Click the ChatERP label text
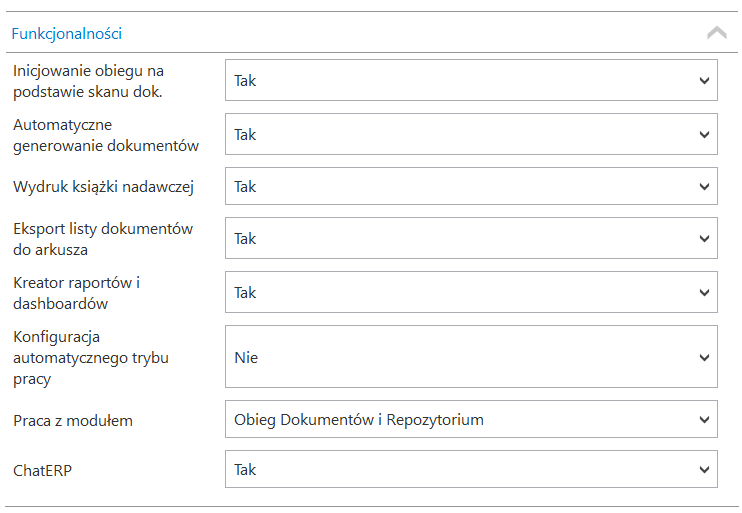Image resolution: width=742 pixels, height=513 pixels. (x=43, y=469)
